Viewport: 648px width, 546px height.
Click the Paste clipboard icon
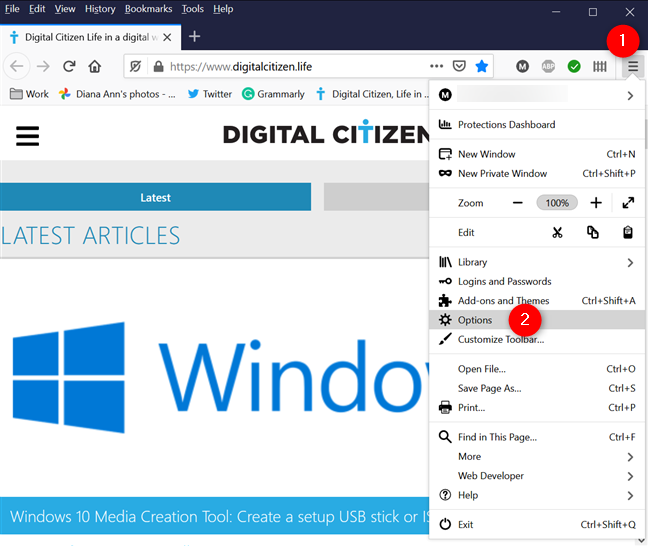pyautogui.click(x=628, y=233)
